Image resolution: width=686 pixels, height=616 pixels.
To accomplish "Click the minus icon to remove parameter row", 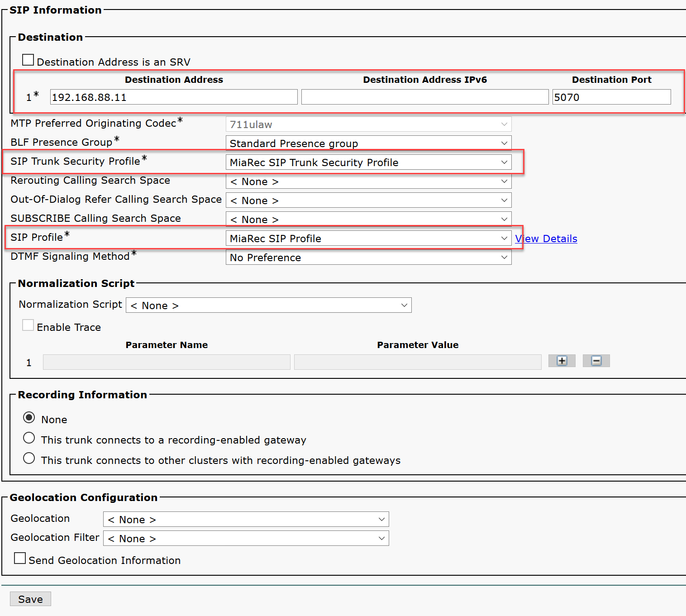I will (596, 361).
